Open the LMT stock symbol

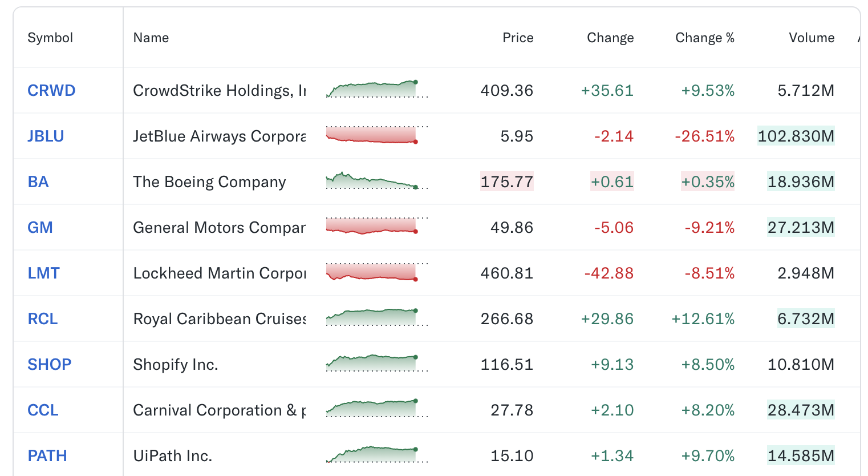43,273
